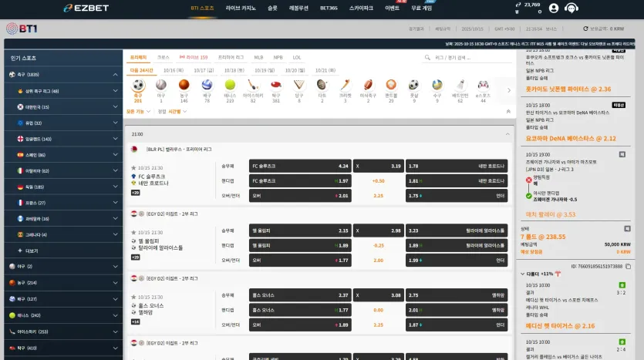Image resolution: width=644 pixels, height=360 pixels.
Task: Expand the 스페인 (86) league group
Action: (115, 155)
